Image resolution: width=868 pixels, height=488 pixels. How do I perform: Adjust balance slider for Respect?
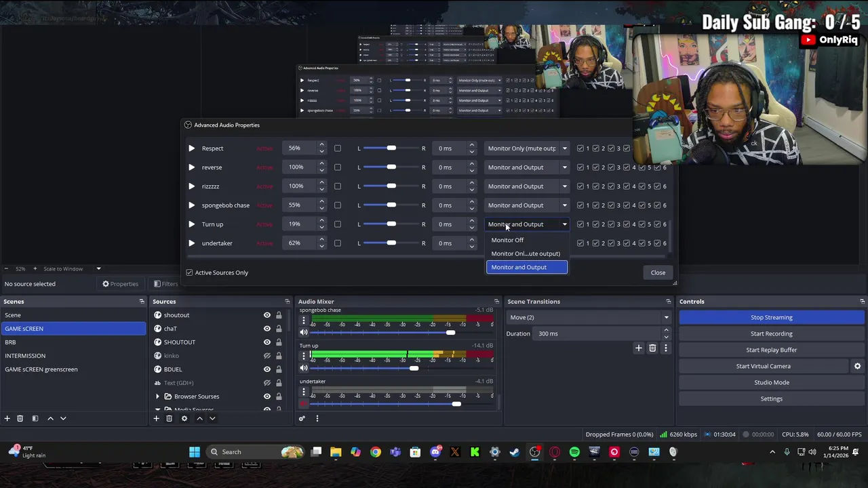point(391,148)
